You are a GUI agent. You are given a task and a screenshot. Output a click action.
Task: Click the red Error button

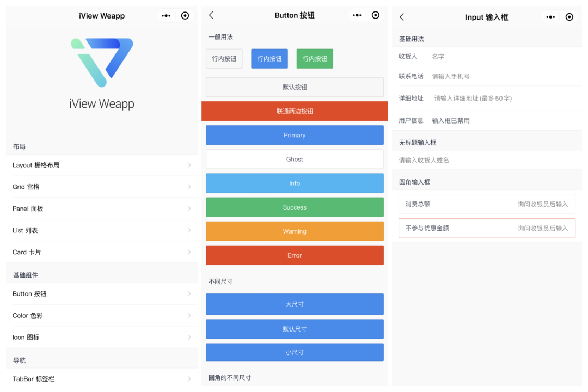(295, 255)
